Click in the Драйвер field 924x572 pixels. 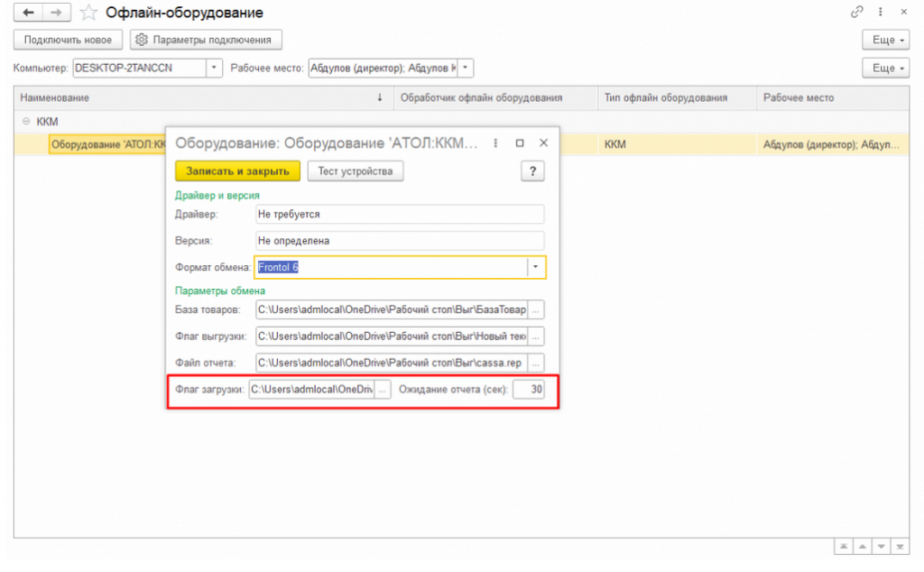tap(400, 215)
